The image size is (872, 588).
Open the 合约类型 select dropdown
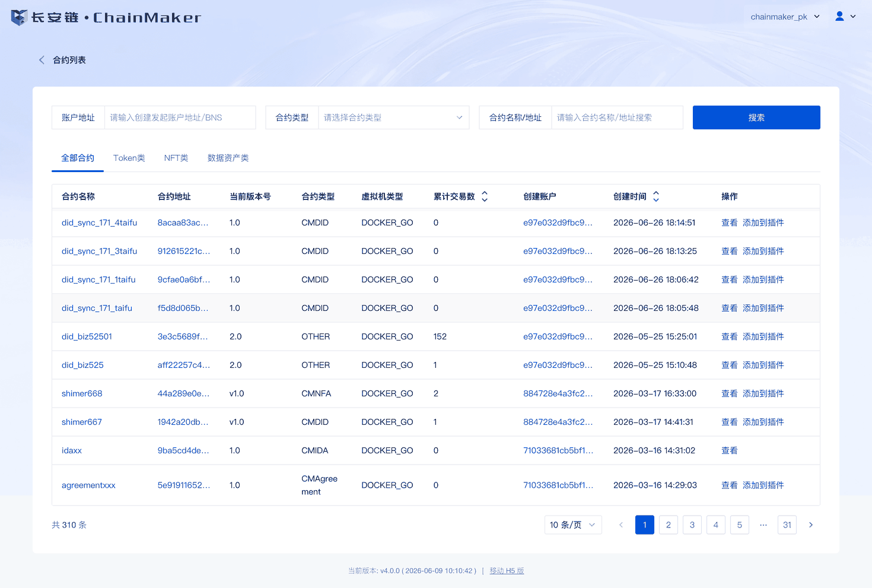pos(393,117)
